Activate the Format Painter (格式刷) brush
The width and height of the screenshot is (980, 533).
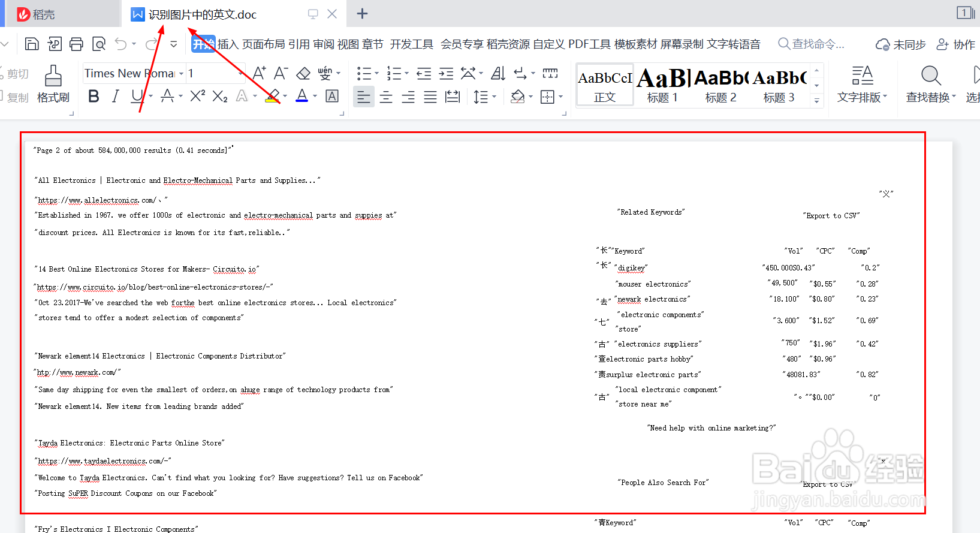pos(53,84)
